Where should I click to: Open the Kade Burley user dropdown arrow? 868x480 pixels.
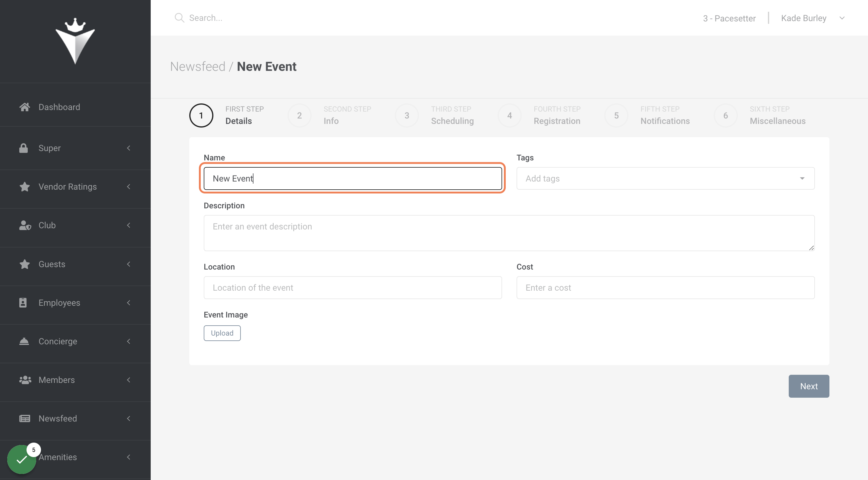[842, 18]
